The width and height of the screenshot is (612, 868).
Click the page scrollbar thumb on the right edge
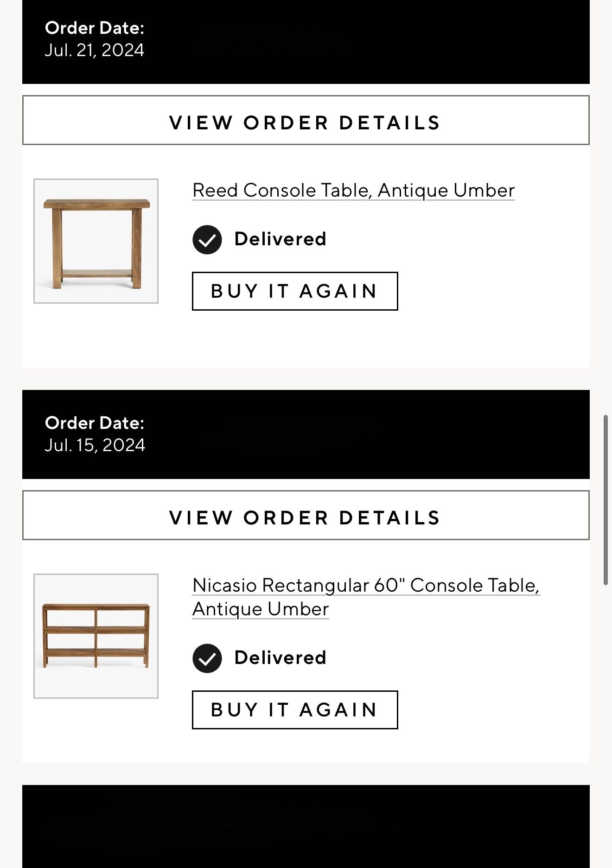(605, 500)
